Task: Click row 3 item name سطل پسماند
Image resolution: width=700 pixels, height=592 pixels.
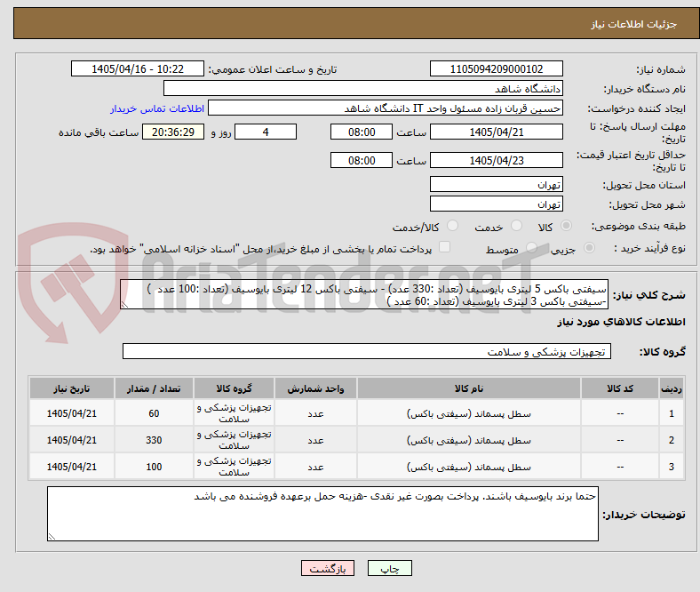Action: point(469,467)
